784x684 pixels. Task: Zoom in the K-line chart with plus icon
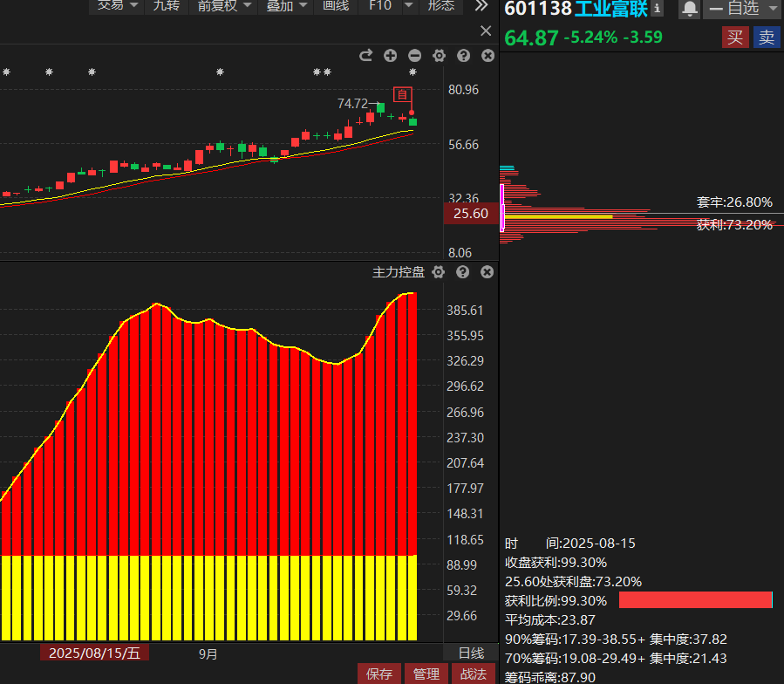tap(390, 56)
